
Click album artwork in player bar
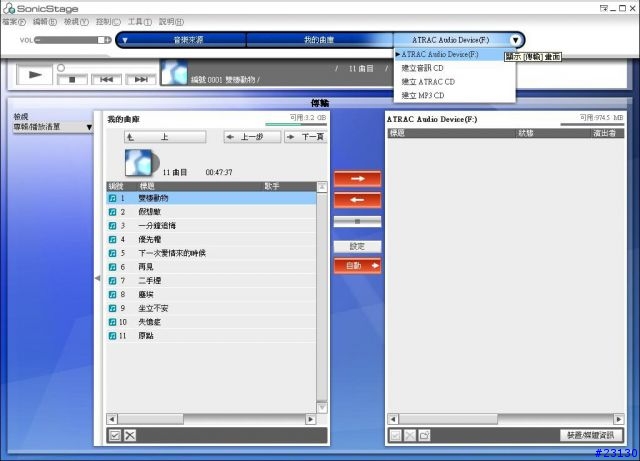174,72
